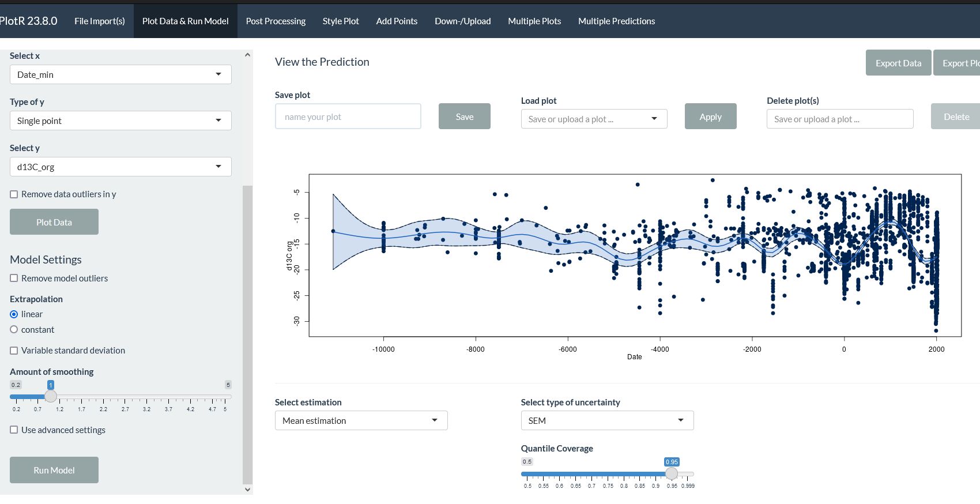
Task: Switch to Plot Data & Run Model tab
Action: click(186, 21)
